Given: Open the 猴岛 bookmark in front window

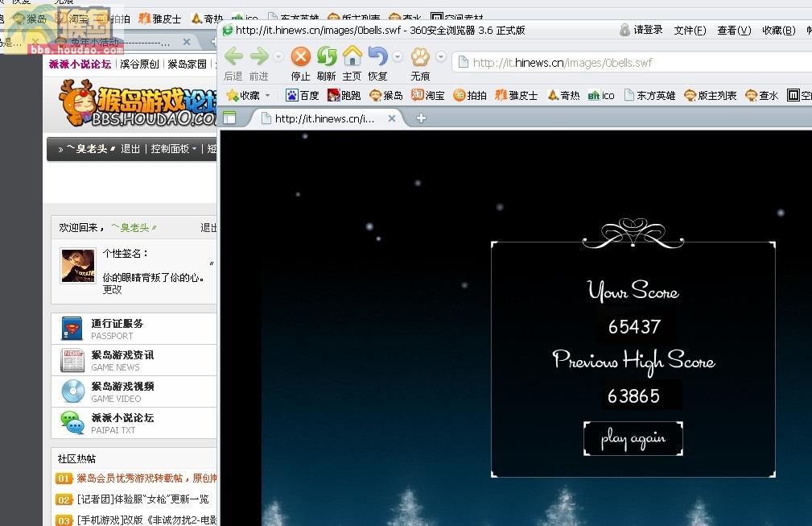Looking at the screenshot, I should (x=385, y=95).
